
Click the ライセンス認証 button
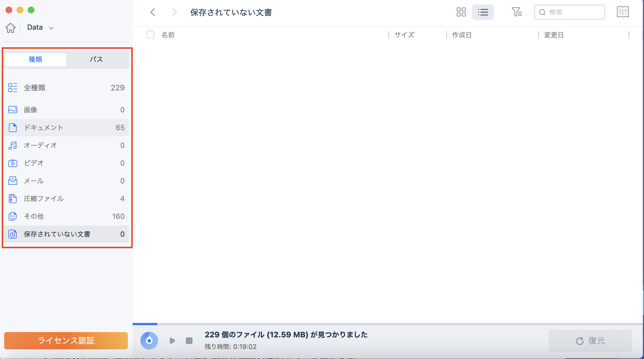[66, 340]
